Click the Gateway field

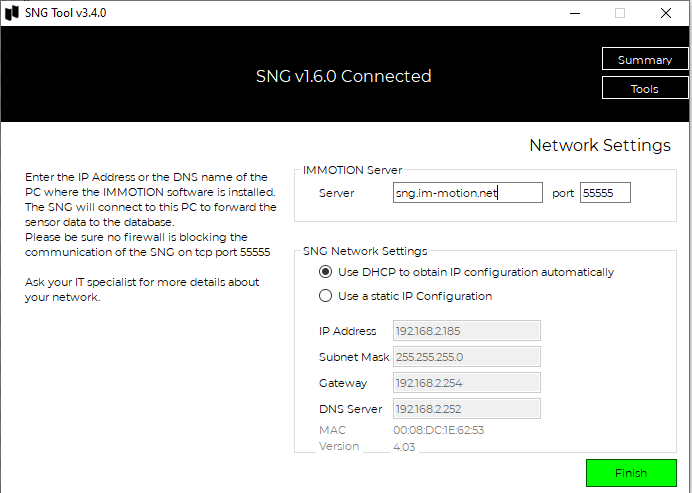pyautogui.click(x=466, y=383)
